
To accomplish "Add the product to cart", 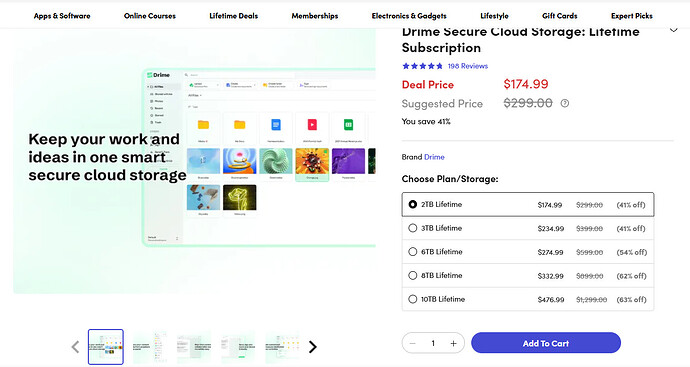I will pyautogui.click(x=546, y=343).
